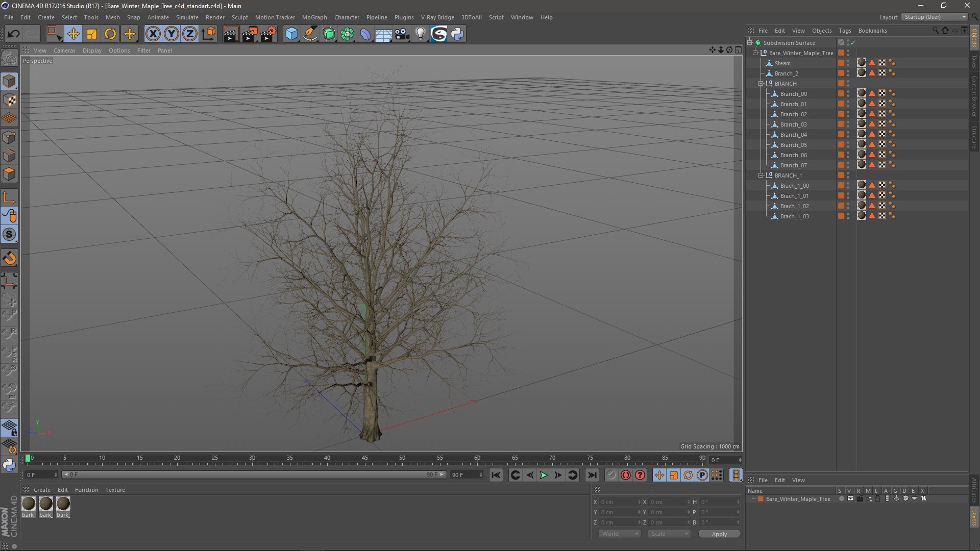Click the Coordinate System toolbar icon

click(x=209, y=34)
